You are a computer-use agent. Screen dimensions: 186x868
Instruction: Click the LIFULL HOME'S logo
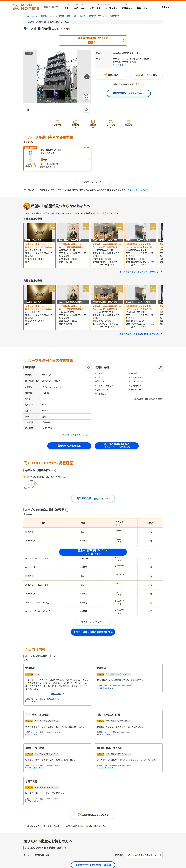point(26,7)
